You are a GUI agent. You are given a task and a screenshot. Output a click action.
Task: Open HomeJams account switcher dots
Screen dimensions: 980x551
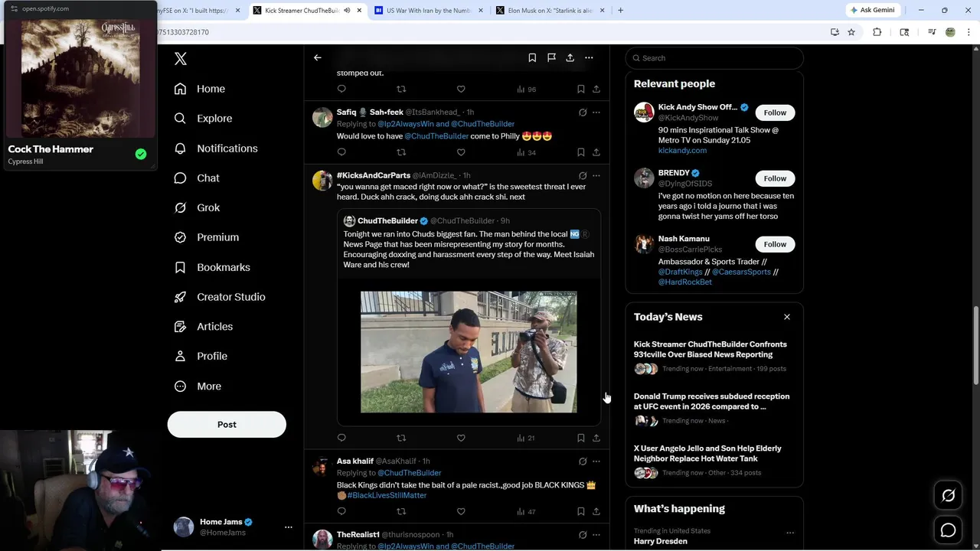(x=289, y=527)
